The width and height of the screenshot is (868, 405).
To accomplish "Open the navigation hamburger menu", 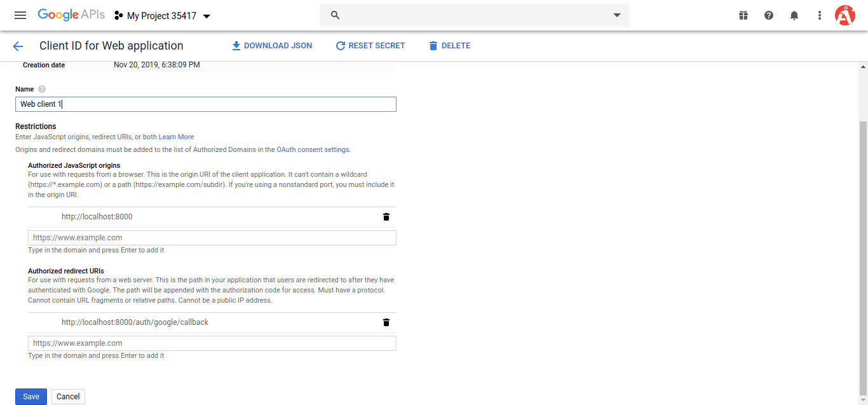I will point(20,15).
